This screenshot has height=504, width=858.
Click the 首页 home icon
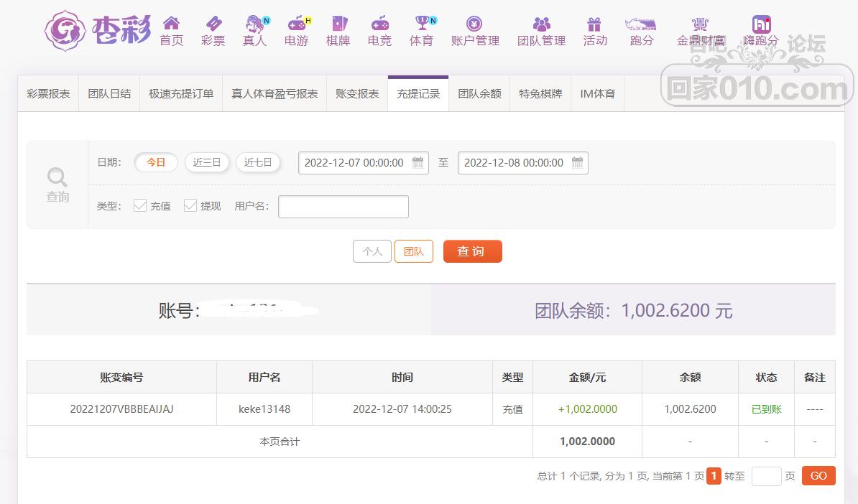pyautogui.click(x=171, y=24)
